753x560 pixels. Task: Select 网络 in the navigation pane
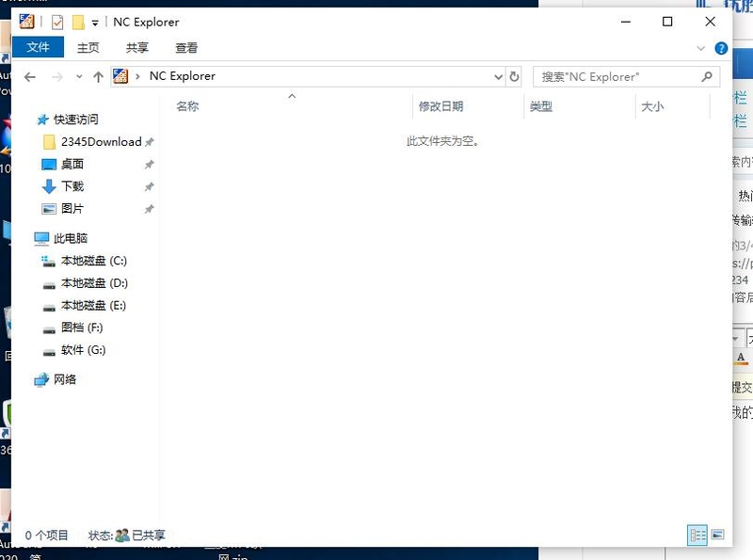click(x=64, y=379)
